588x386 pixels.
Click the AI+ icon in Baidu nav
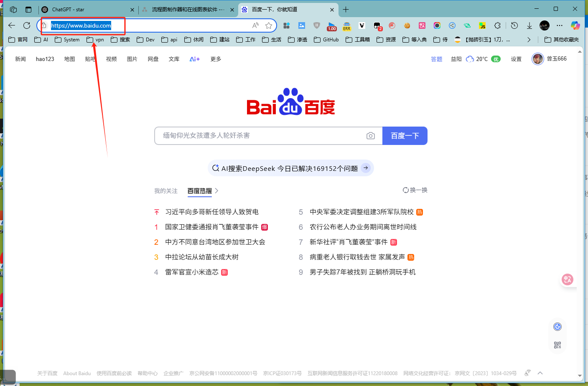[x=195, y=59]
